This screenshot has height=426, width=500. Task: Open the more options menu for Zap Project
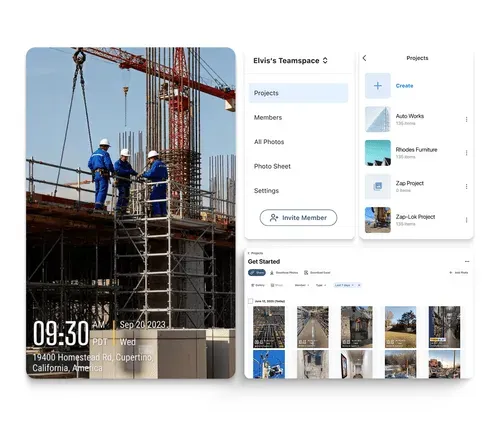466,186
